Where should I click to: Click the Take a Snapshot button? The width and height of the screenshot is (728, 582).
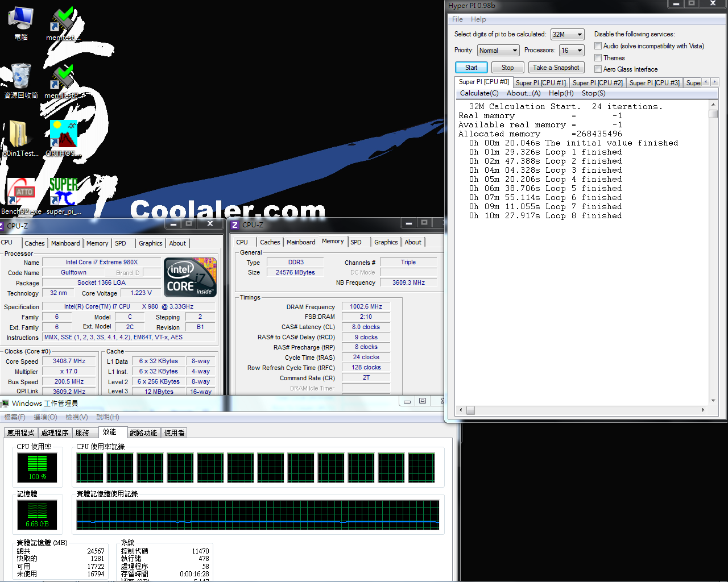pyautogui.click(x=556, y=68)
